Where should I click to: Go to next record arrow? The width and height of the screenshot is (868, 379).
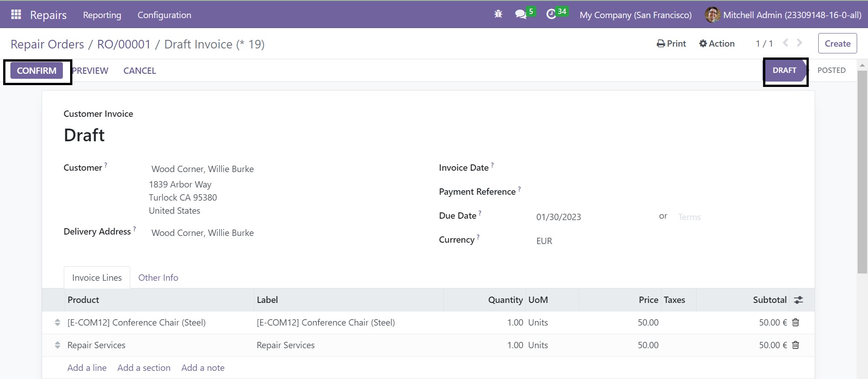800,43
